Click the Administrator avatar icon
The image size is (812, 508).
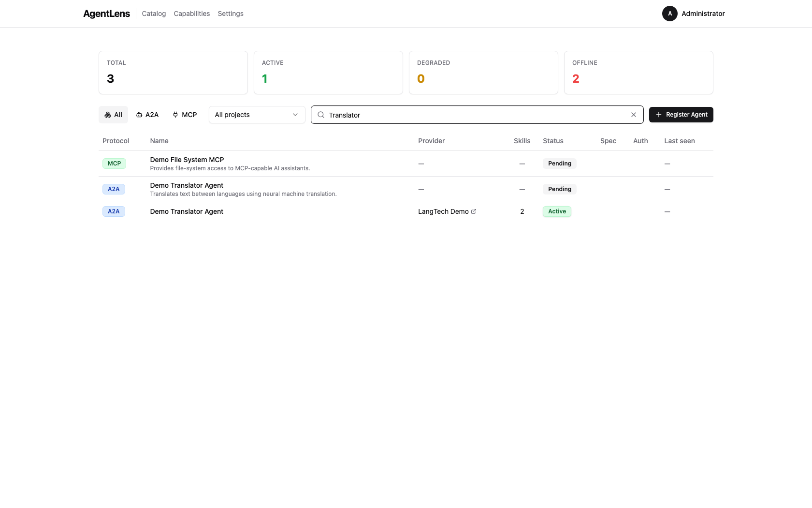(669, 14)
